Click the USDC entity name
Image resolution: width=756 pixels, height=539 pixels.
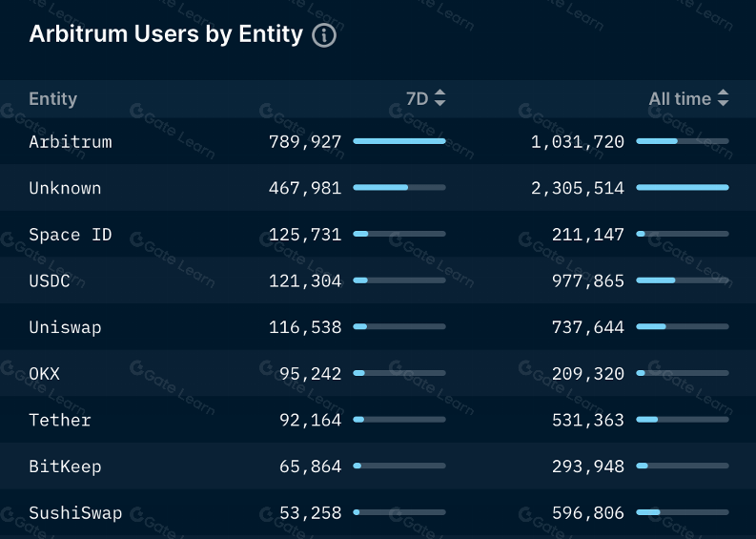[50, 280]
